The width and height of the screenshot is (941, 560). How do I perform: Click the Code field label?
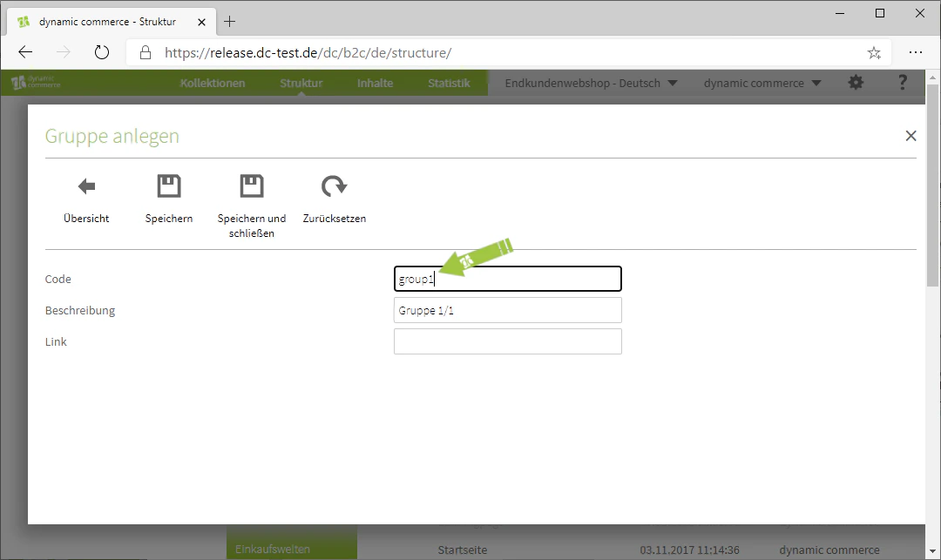point(58,279)
